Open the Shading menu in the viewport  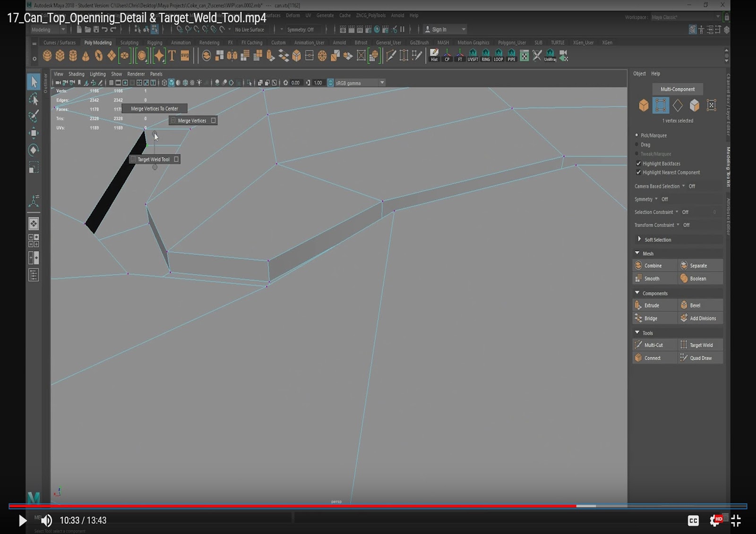pyautogui.click(x=76, y=74)
